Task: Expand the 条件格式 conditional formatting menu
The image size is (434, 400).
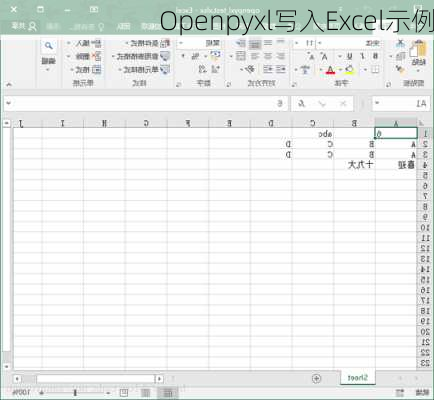Action: [x=148, y=43]
